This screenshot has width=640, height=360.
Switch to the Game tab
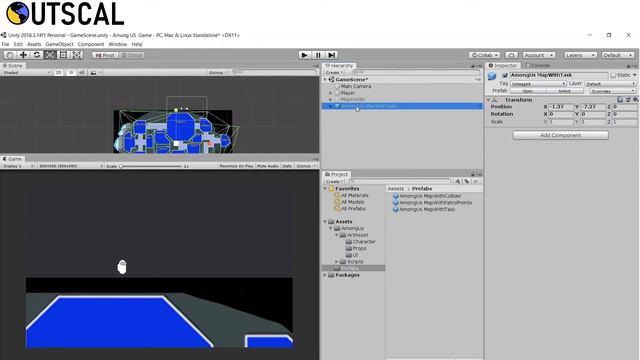click(13, 159)
